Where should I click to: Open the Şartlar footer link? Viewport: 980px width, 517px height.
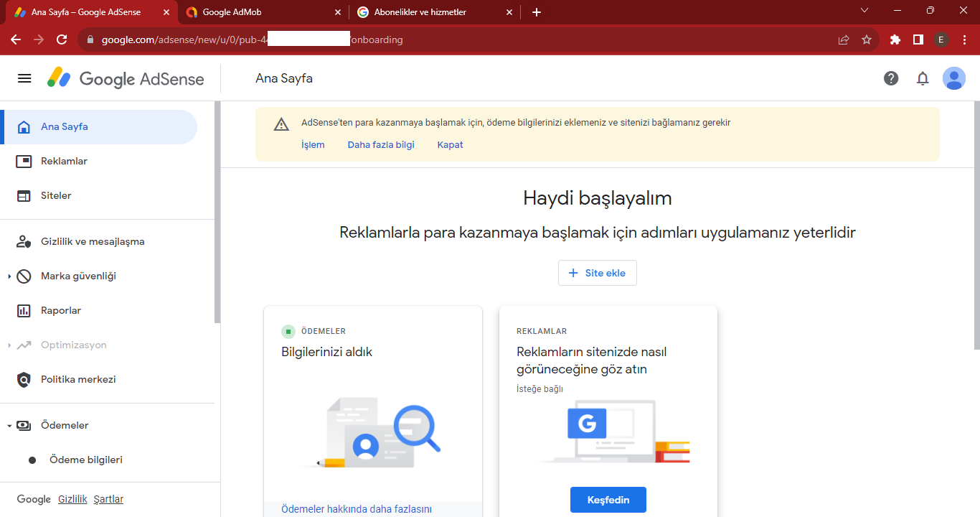[108, 500]
